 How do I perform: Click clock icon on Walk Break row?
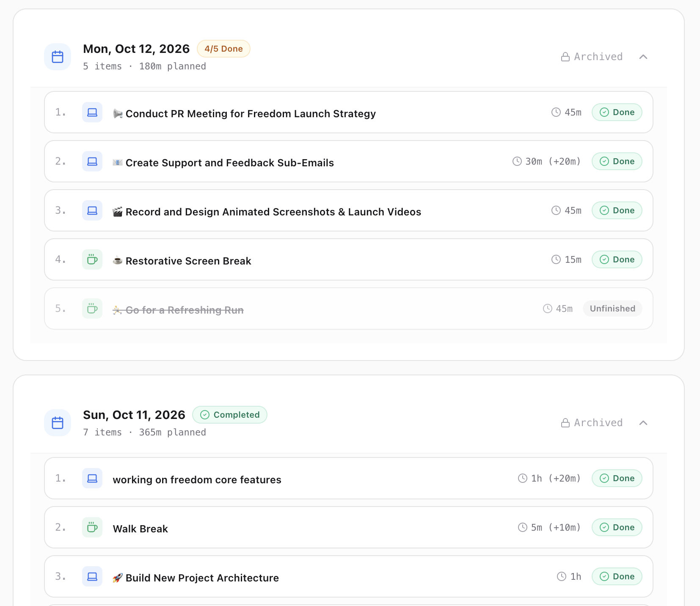click(523, 527)
